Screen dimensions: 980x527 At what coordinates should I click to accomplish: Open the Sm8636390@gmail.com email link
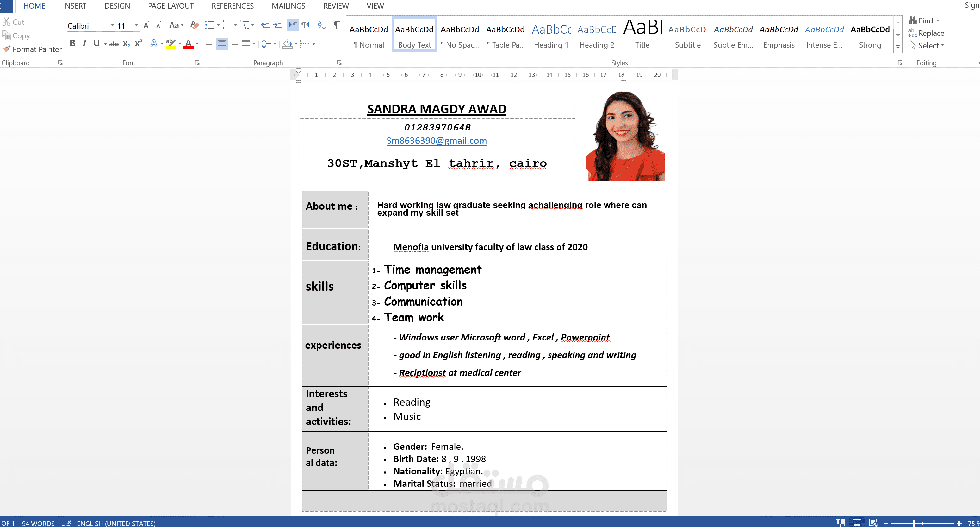click(x=436, y=141)
